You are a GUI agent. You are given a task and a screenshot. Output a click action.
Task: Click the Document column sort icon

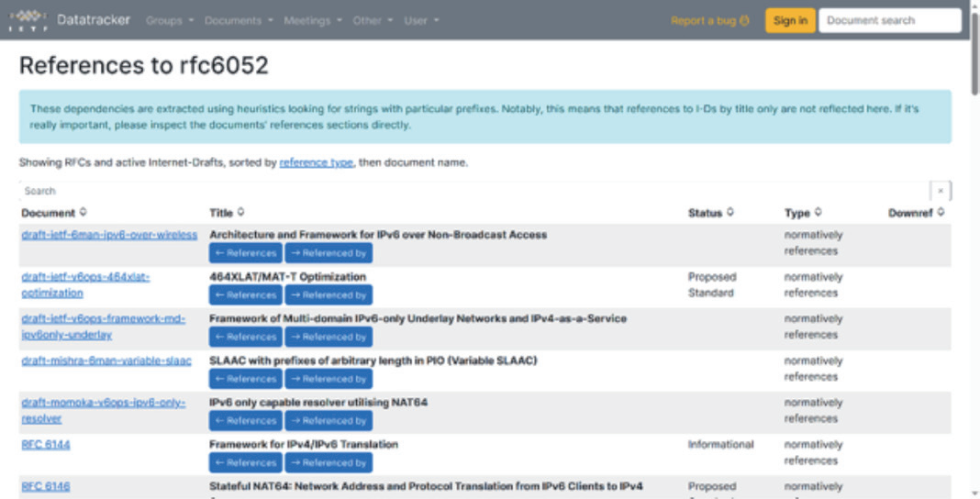(84, 213)
